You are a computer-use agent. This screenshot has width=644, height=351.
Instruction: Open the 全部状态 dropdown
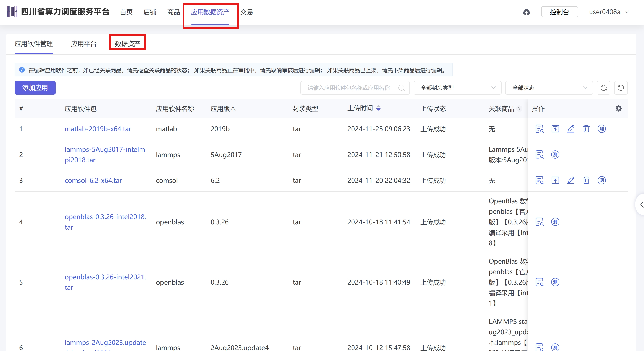pos(549,88)
